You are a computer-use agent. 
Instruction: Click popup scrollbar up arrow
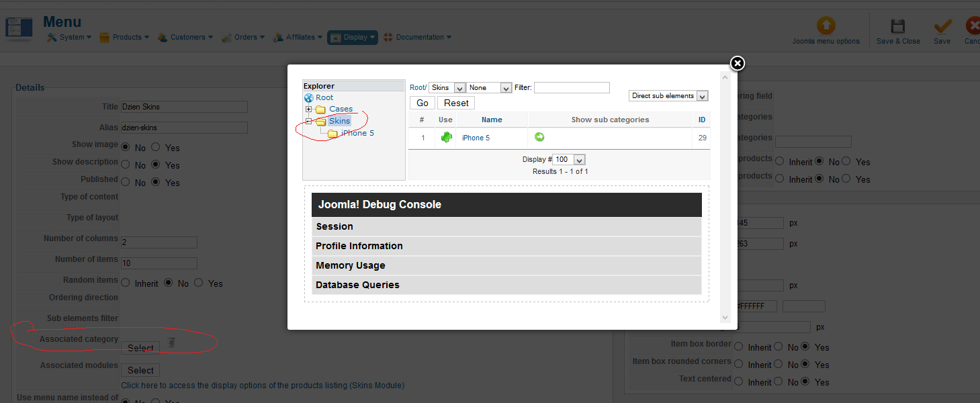click(725, 76)
